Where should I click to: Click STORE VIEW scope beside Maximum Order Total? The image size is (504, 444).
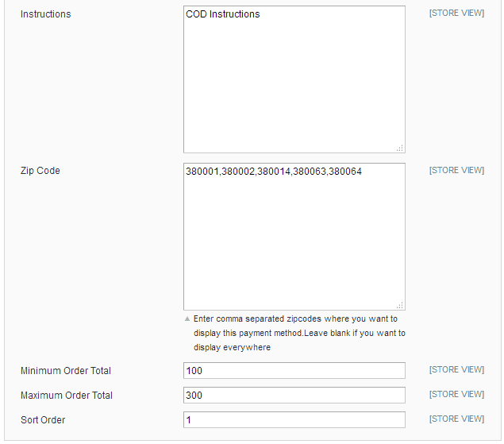[456, 394]
